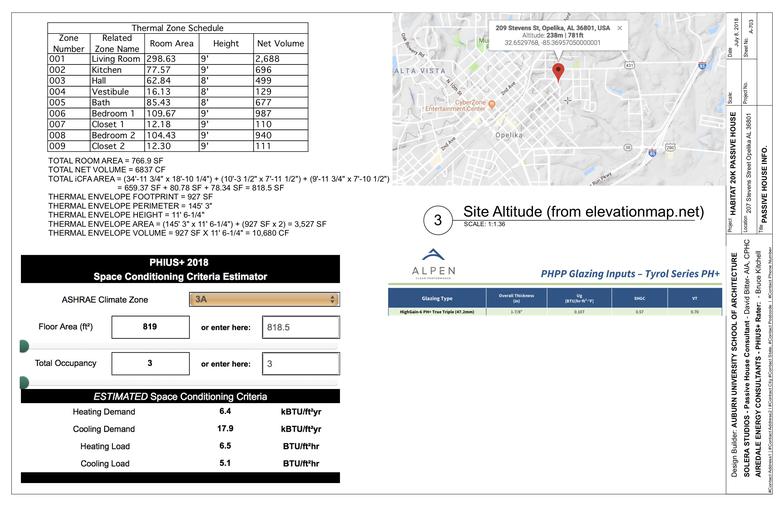Click the 'TOTAL NET VOLUME = 6837 CF' line
The height and width of the screenshot is (507, 784).
[106, 170]
